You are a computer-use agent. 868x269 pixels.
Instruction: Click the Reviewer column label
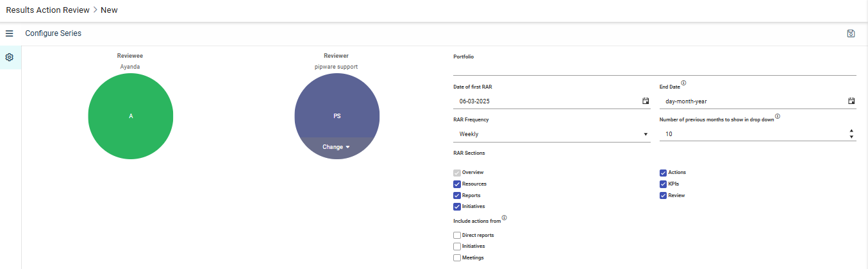337,56
